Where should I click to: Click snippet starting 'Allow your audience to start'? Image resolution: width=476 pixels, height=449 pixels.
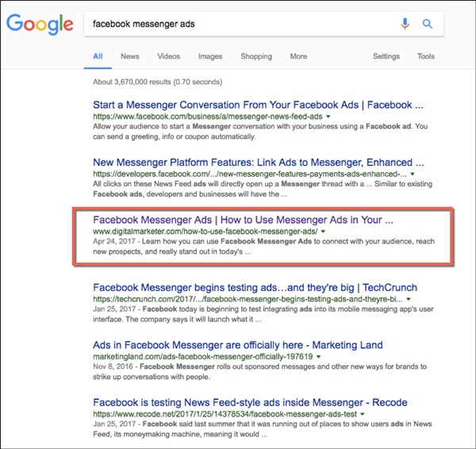pos(260,131)
